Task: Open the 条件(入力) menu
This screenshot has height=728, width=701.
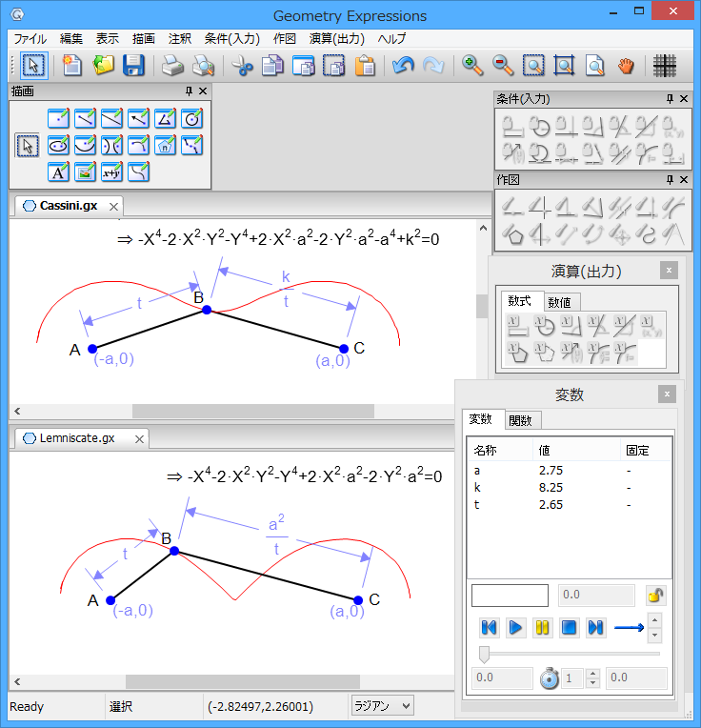Action: [231, 39]
